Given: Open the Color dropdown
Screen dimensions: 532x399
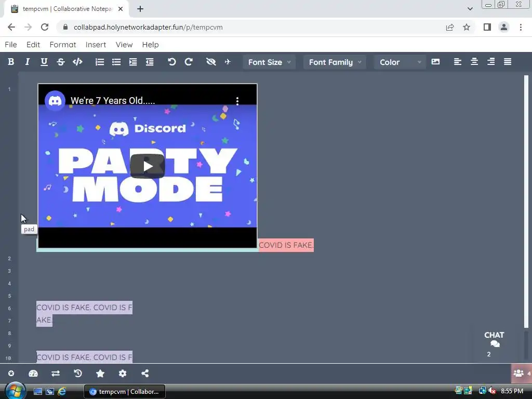Looking at the screenshot, I should point(400,62).
